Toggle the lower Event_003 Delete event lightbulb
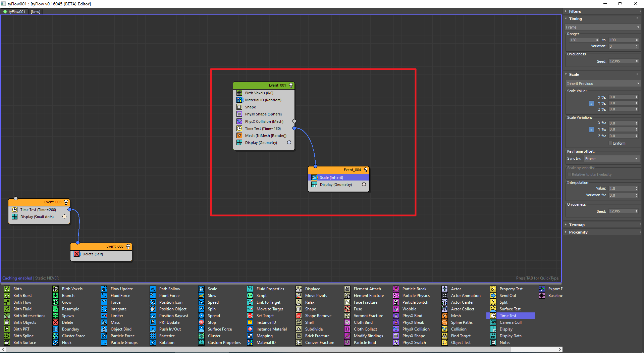644x353 pixels. [128, 247]
